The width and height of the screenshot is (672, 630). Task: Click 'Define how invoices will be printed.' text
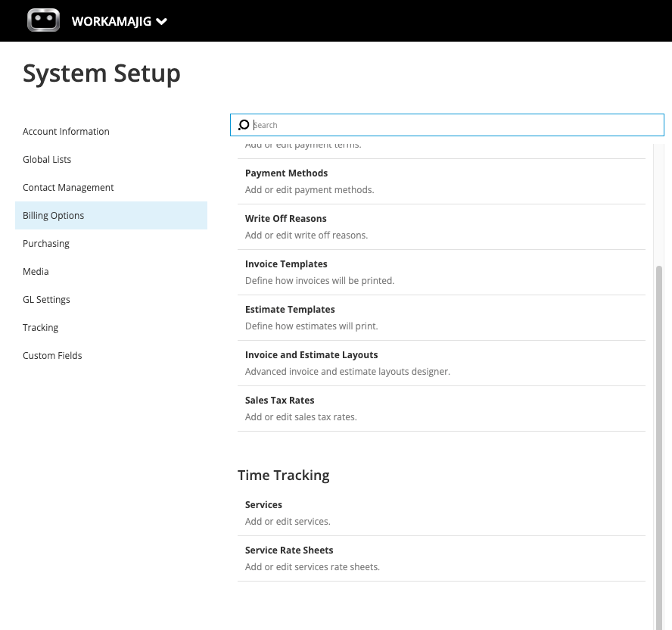(319, 281)
